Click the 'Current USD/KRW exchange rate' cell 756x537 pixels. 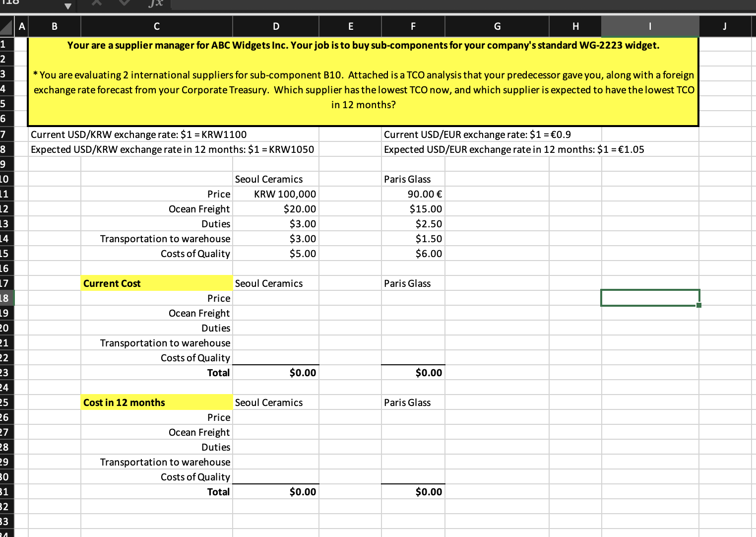(139, 134)
